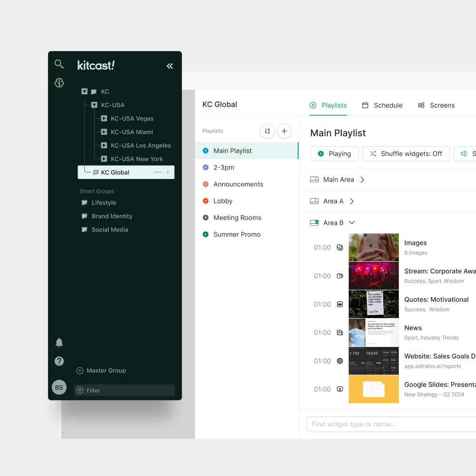
Task: Open notifications via the bell icon
Action: pyautogui.click(x=59, y=342)
